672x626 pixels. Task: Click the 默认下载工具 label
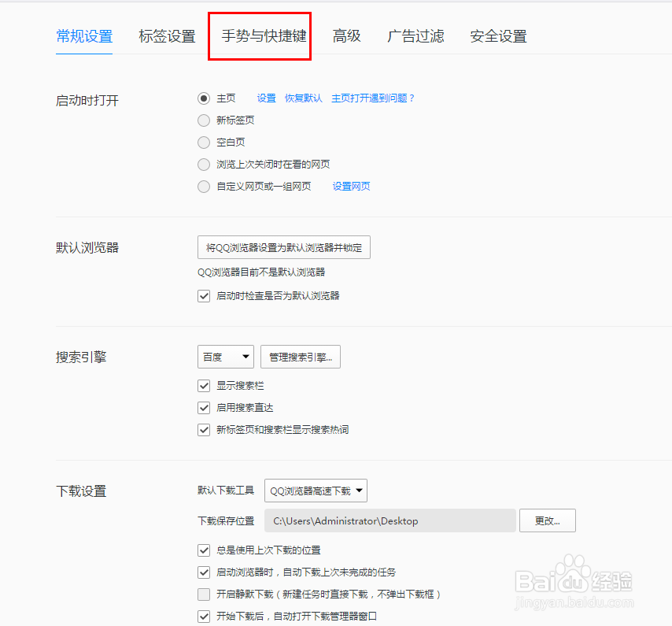tap(226, 491)
